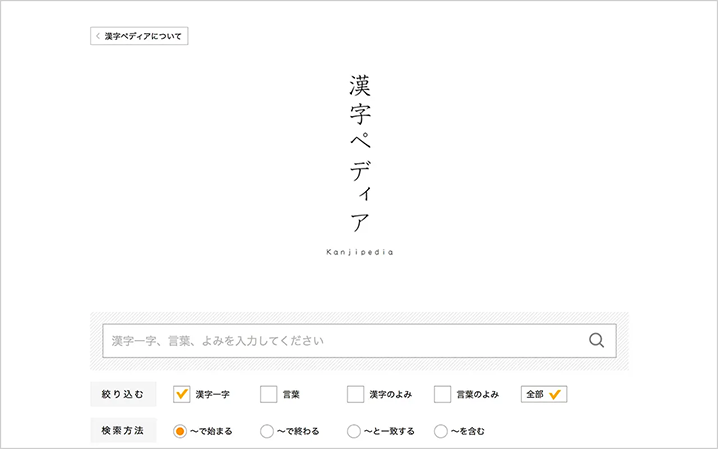Click the back chevron beside 漢字ペディアについて
718x449 pixels.
point(98,36)
